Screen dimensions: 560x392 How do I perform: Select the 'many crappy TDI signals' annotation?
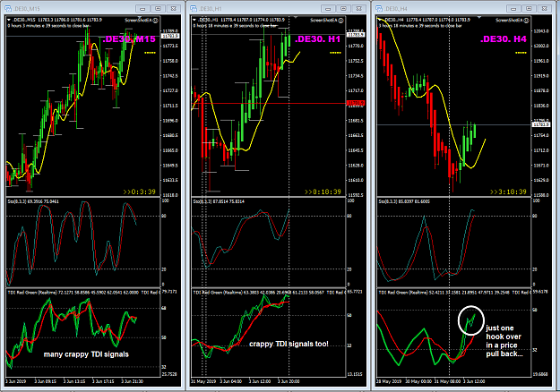click(x=86, y=354)
